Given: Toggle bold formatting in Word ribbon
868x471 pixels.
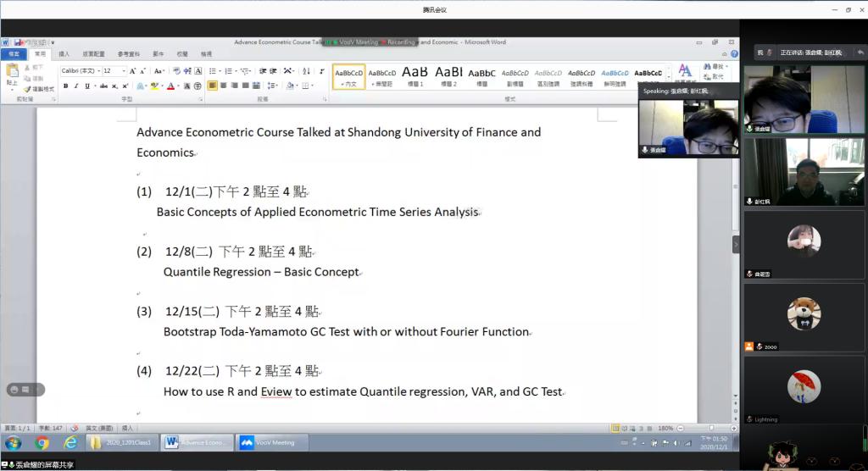Looking at the screenshot, I should tap(65, 86).
